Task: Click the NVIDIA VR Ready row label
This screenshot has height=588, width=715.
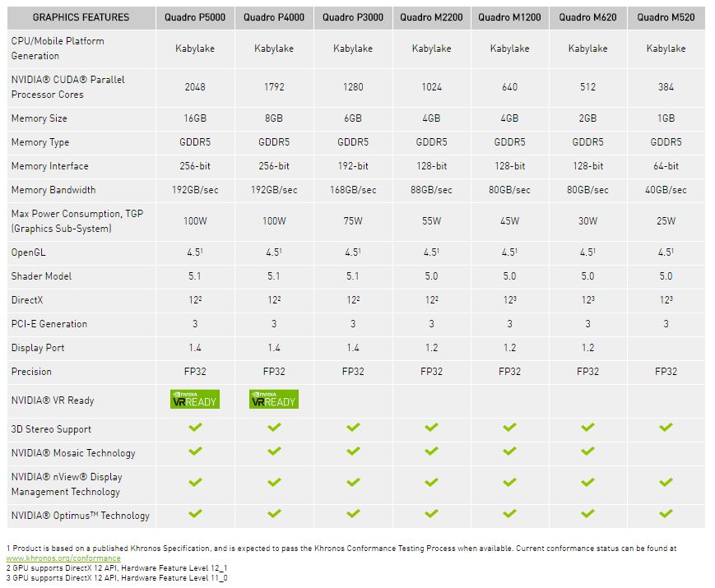Action: click(x=53, y=400)
